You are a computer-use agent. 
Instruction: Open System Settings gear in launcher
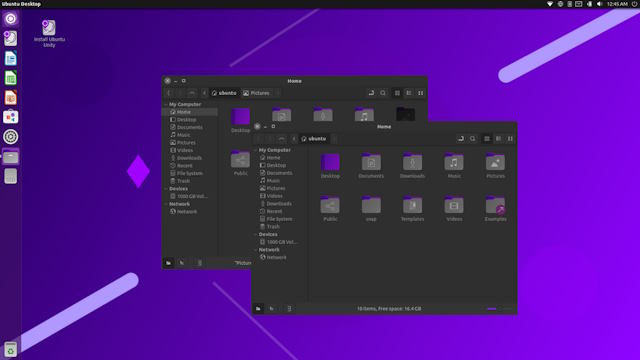(11, 137)
